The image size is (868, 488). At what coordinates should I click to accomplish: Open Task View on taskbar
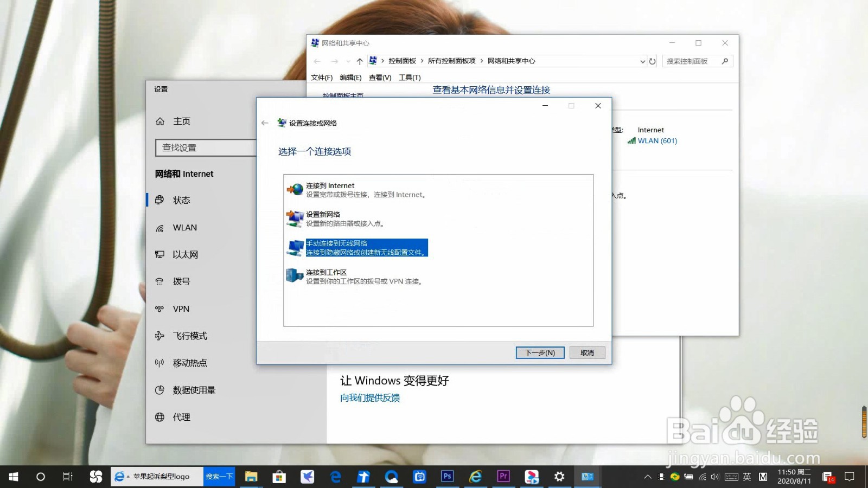68,477
